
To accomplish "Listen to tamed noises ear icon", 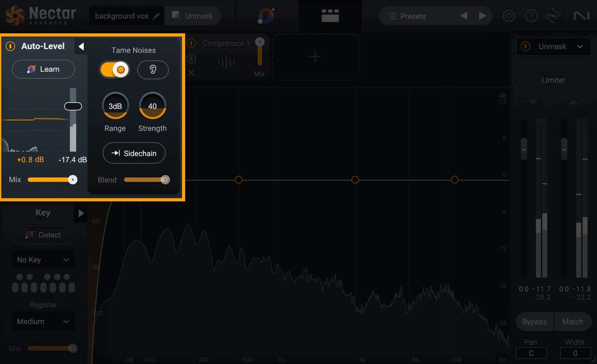I will coord(153,70).
